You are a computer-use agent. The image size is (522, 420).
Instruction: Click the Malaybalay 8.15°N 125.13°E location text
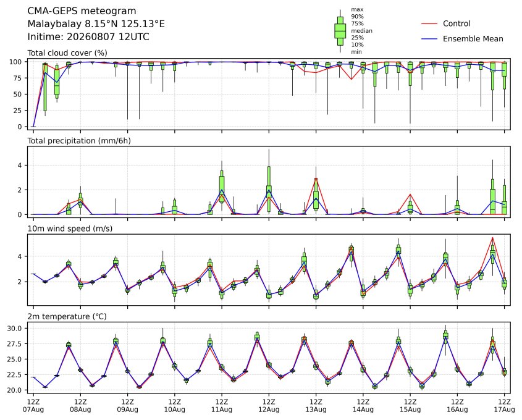tap(96, 24)
